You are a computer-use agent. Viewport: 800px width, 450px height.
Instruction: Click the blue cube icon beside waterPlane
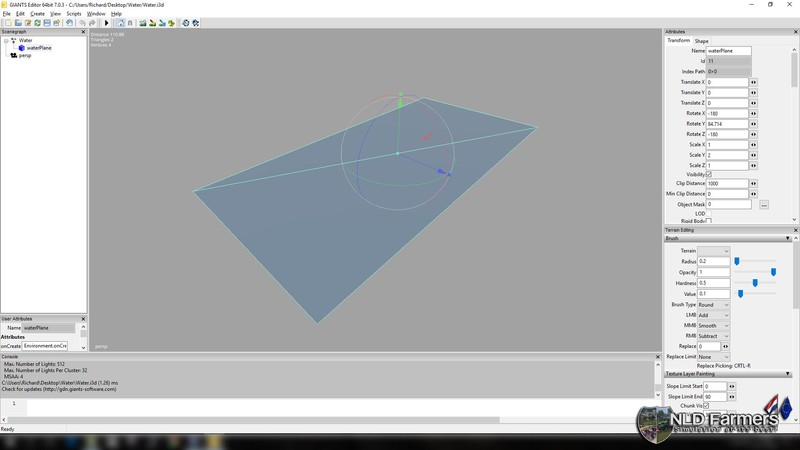point(21,48)
